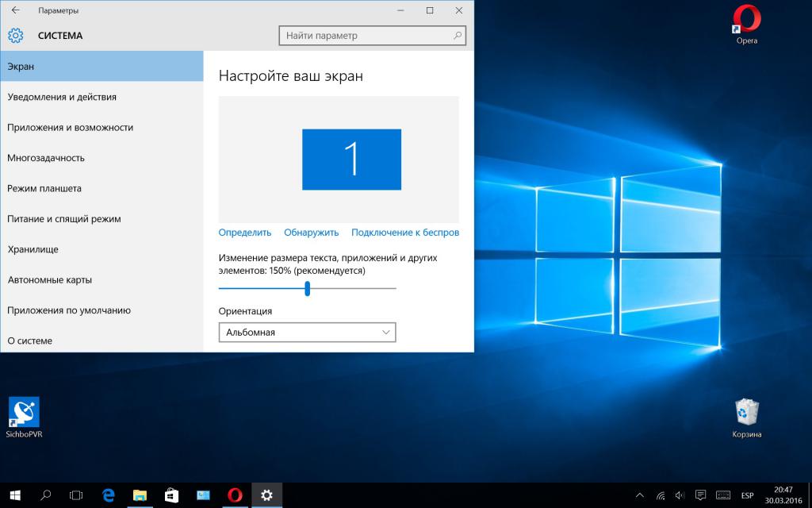
Task: Expand the Ориентация dropdown
Action: coord(307,332)
